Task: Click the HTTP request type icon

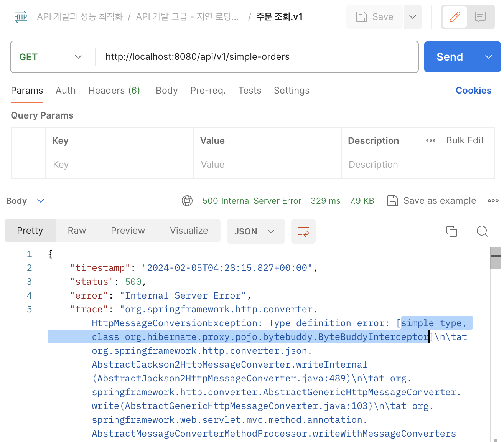Action: point(21,17)
